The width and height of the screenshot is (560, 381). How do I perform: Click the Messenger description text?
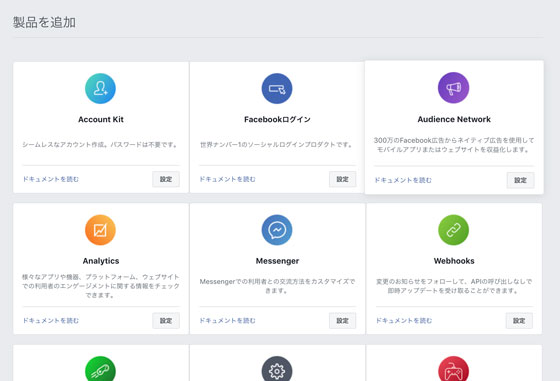(x=277, y=286)
